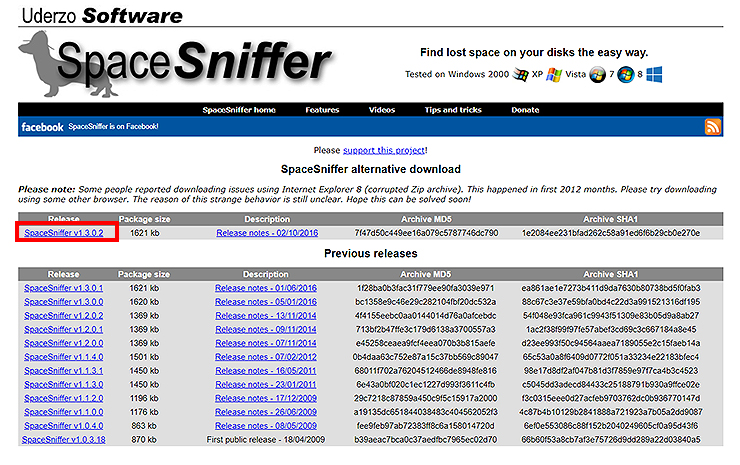Select MD5 hash starting 7f47d50c449e
This screenshot has height=465, width=740.
[x=426, y=233]
